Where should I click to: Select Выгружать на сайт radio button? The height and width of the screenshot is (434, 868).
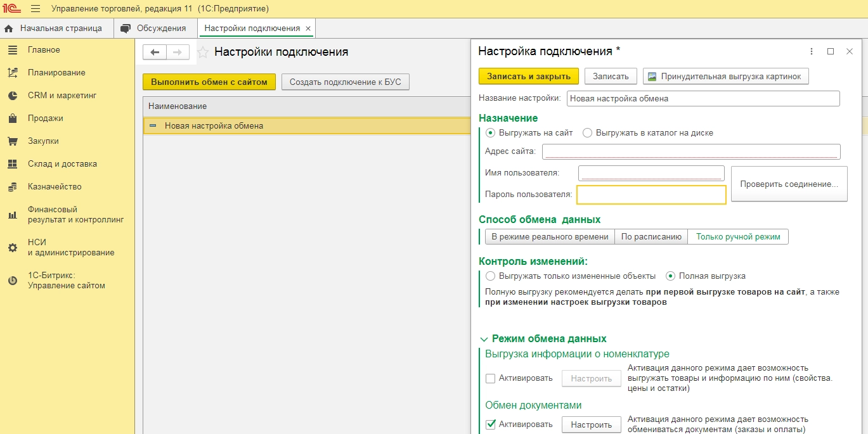pyautogui.click(x=490, y=133)
